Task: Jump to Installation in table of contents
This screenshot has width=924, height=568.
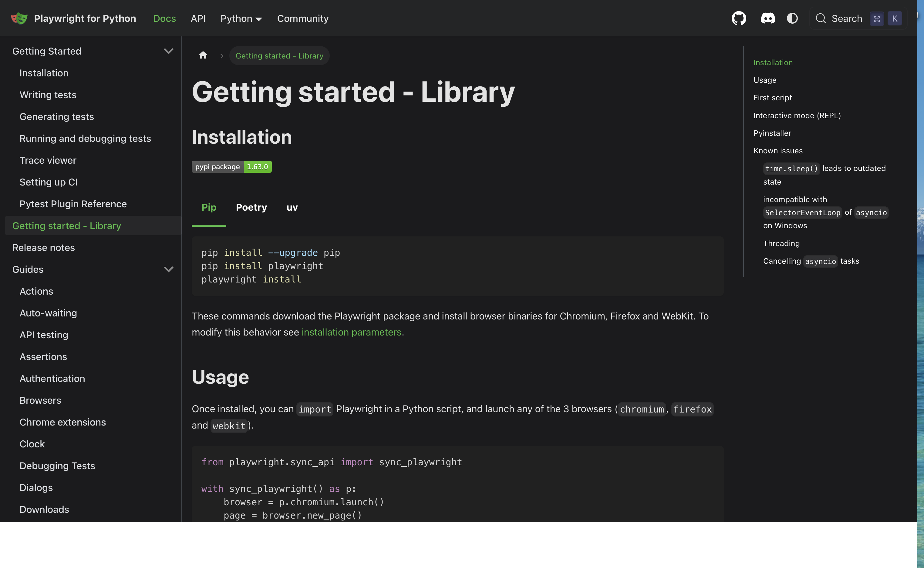Action: pyautogui.click(x=773, y=62)
